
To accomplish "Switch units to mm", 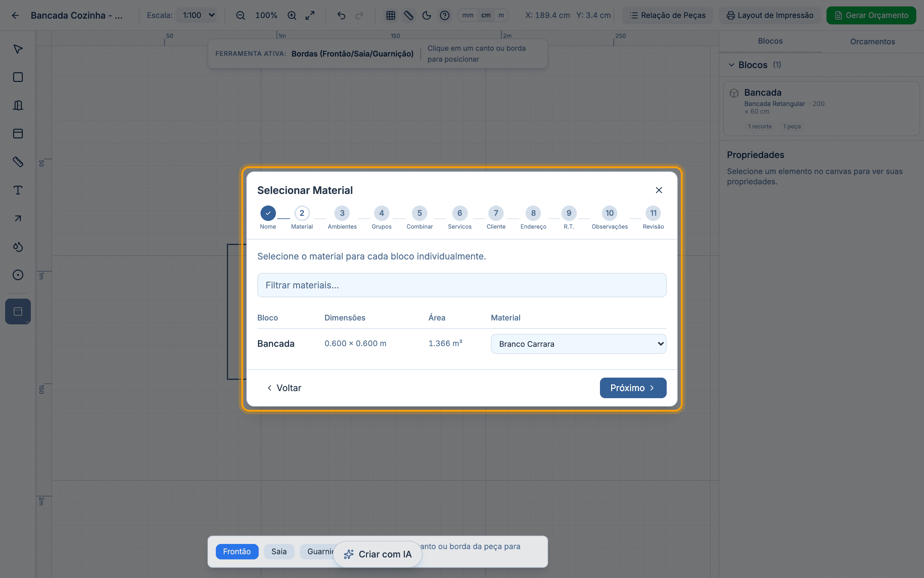I will (468, 15).
